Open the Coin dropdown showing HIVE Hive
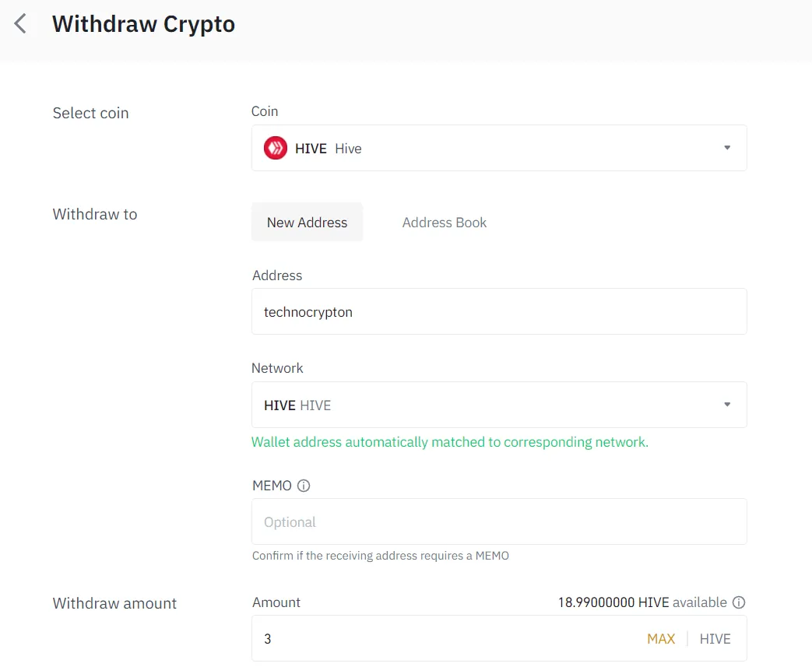Viewport: 812px width, 667px height. coord(499,148)
